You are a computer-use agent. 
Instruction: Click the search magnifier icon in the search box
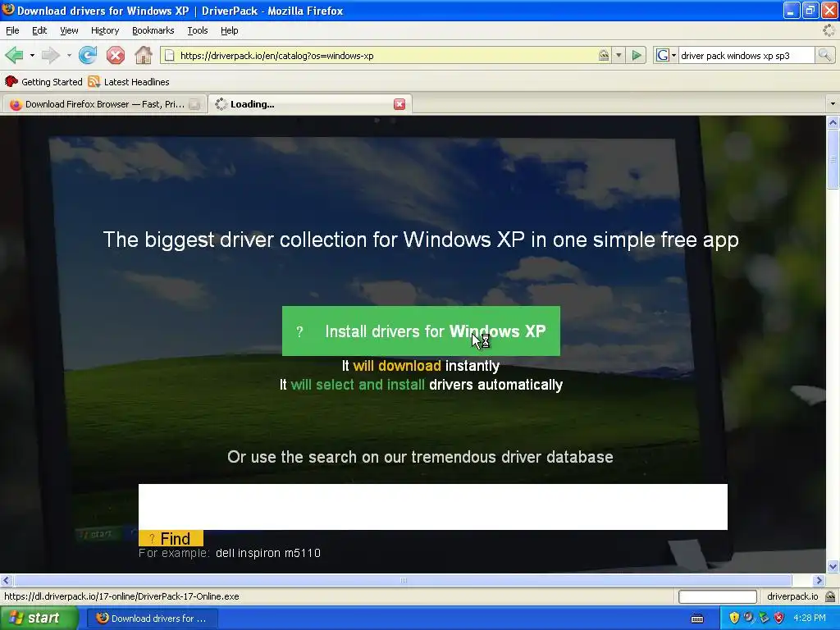click(824, 55)
